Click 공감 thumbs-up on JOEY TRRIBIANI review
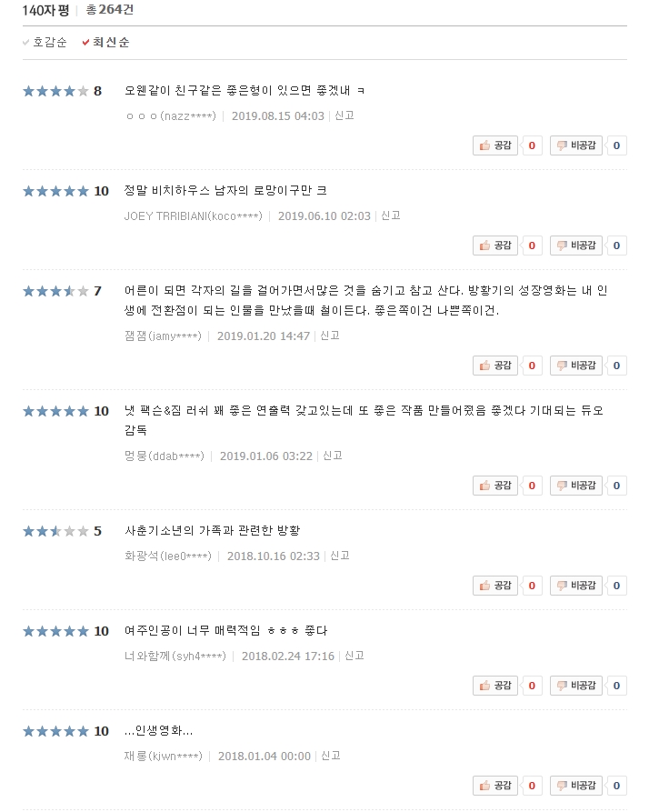Image resolution: width=649 pixels, height=812 pixels. coord(495,246)
